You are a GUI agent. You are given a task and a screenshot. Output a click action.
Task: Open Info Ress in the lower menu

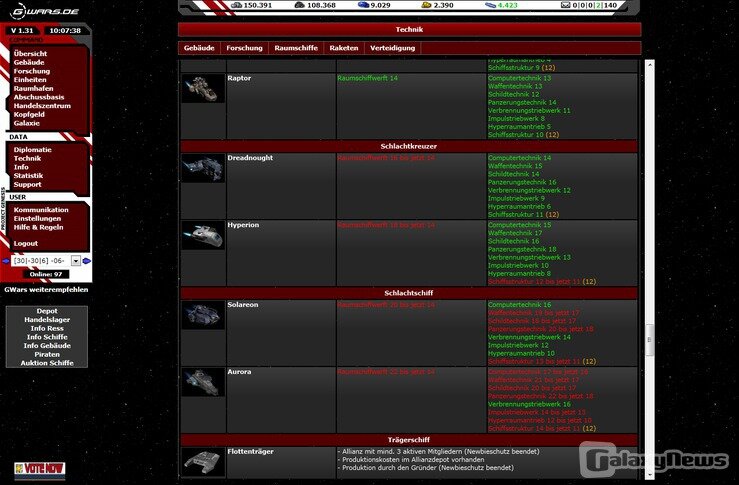tap(47, 329)
